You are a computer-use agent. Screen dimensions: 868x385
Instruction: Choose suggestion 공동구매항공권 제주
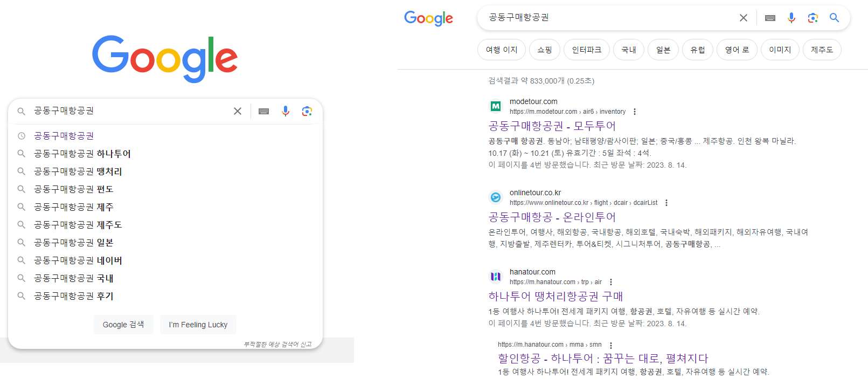click(165, 207)
